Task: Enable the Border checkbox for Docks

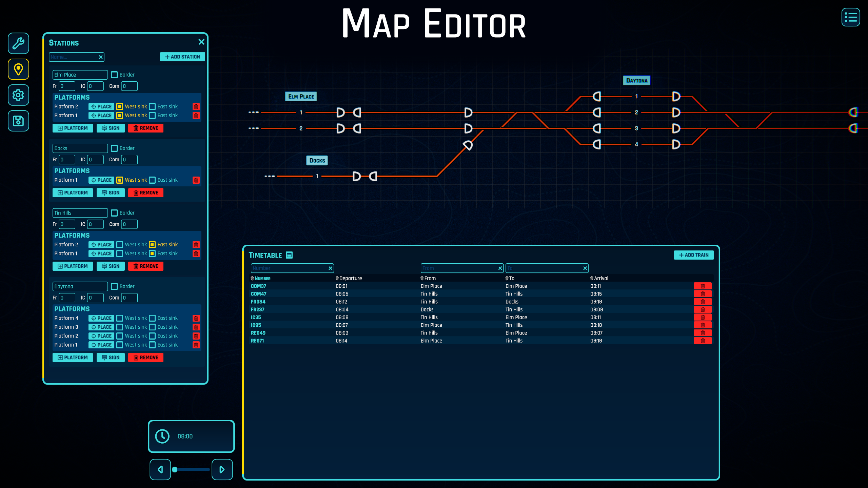Action: [115, 148]
